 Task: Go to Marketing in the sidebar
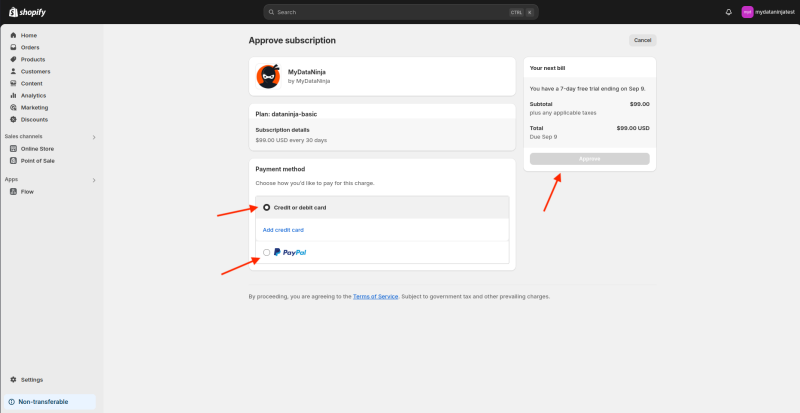click(34, 107)
